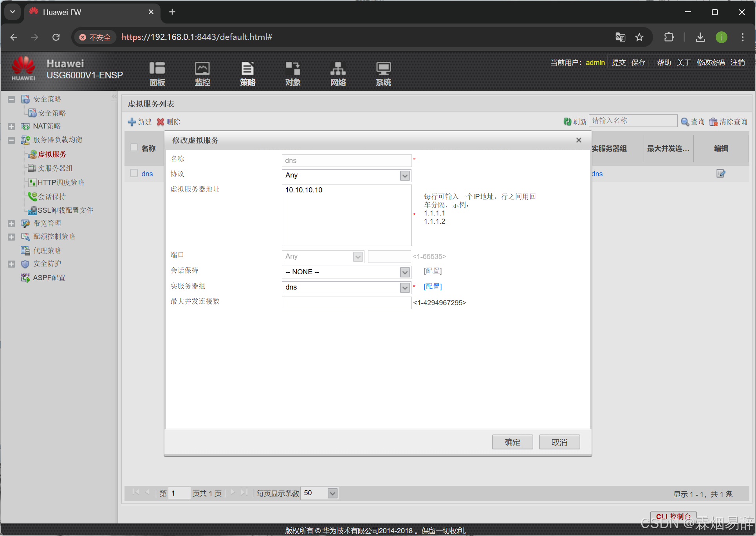Image resolution: width=756 pixels, height=536 pixels.
Task: Click the 确定 confirm button
Action: click(512, 442)
